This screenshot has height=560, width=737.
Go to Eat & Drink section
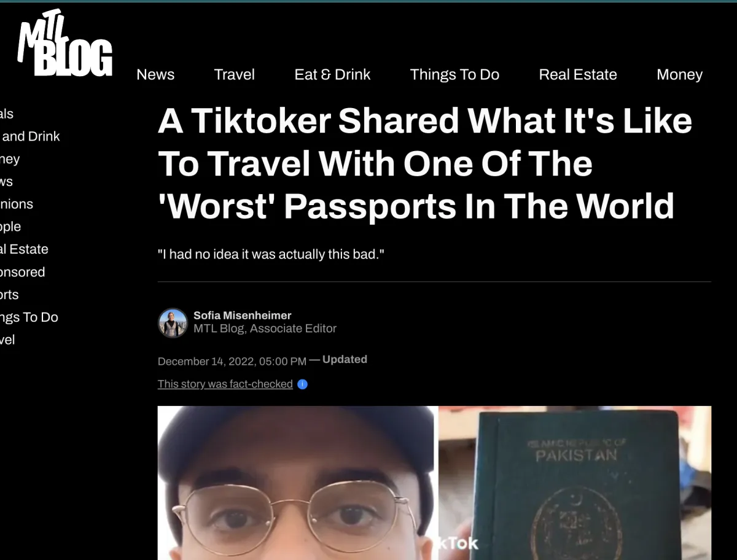click(x=332, y=75)
